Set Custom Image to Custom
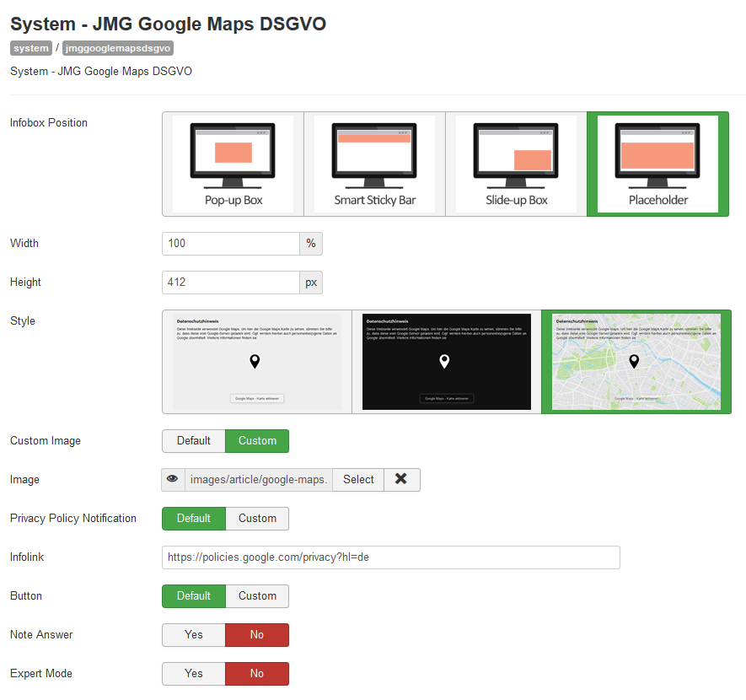746x700 pixels. [257, 440]
